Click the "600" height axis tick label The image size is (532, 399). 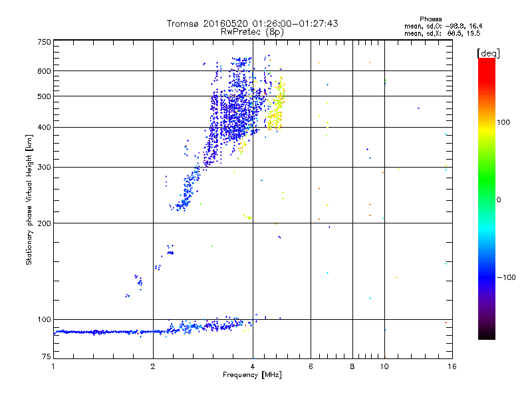point(44,71)
